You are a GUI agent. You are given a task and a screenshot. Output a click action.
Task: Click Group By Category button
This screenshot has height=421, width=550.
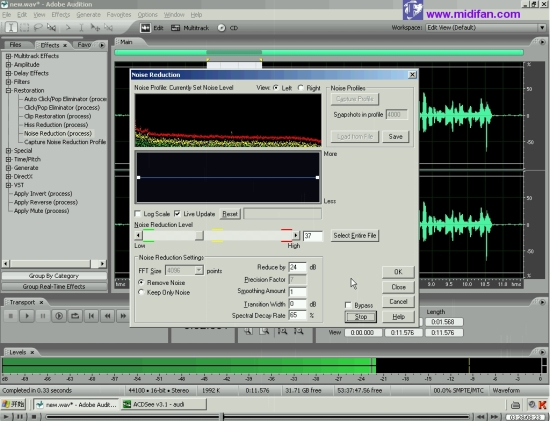54,276
